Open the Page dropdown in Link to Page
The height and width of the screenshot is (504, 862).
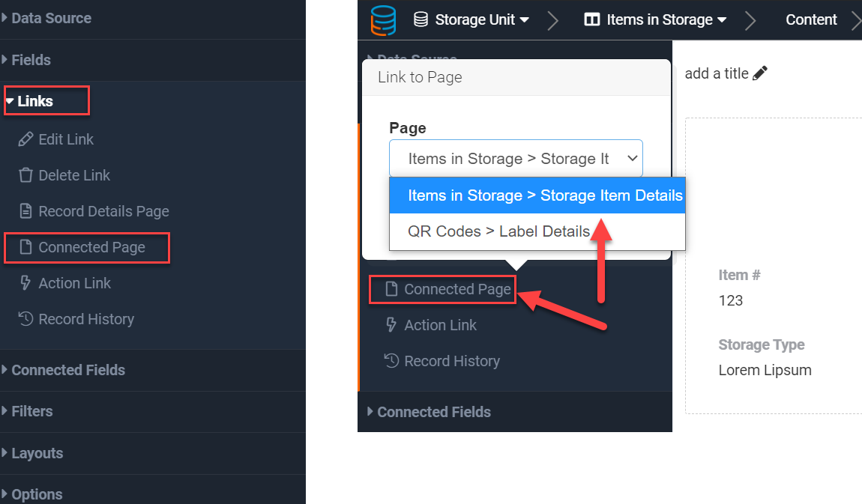pyautogui.click(x=516, y=158)
